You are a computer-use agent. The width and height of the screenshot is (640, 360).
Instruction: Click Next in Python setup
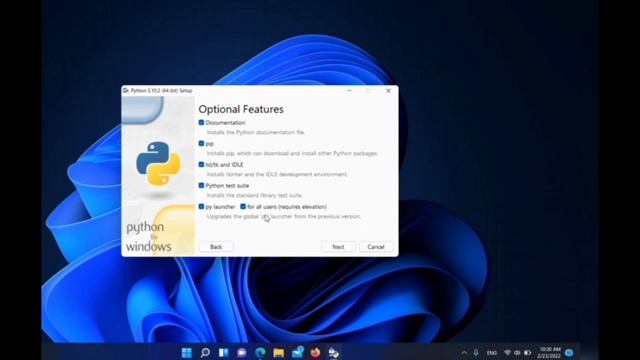(x=338, y=247)
